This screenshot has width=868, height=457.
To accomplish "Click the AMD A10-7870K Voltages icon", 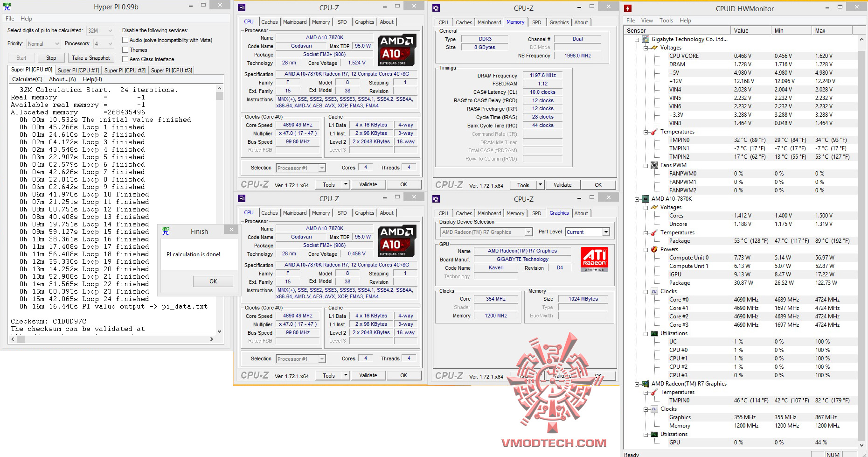I will pos(654,207).
